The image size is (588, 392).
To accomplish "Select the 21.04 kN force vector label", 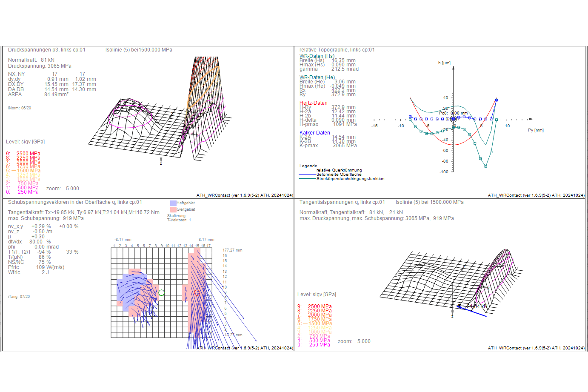I will 477,306.
